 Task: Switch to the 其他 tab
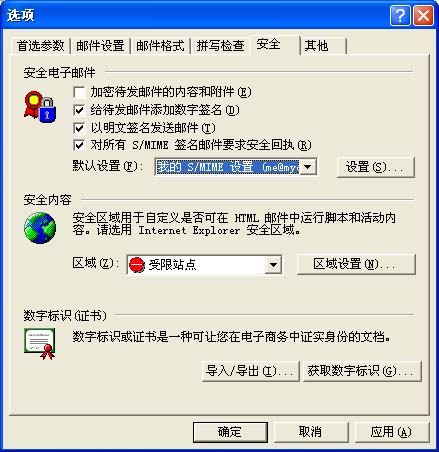(323, 46)
